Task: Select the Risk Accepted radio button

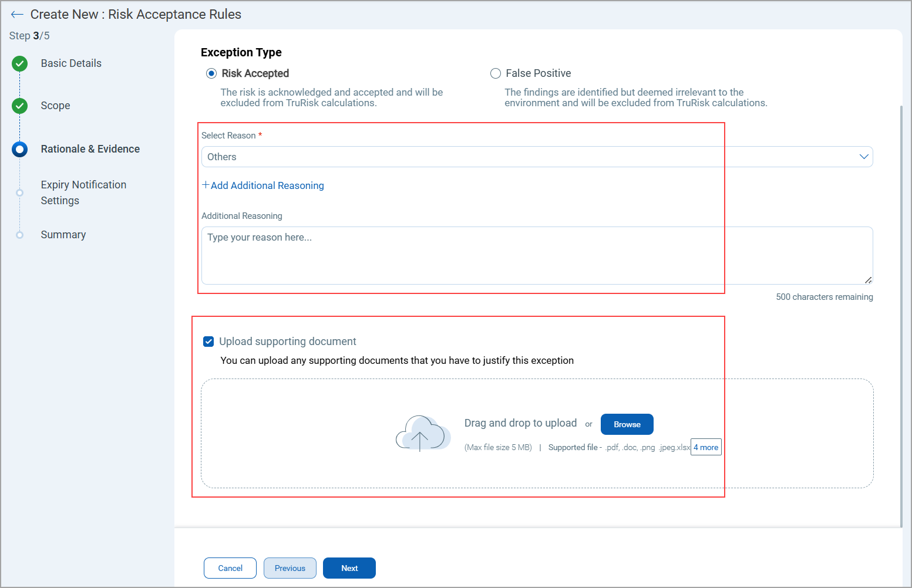Action: tap(211, 73)
